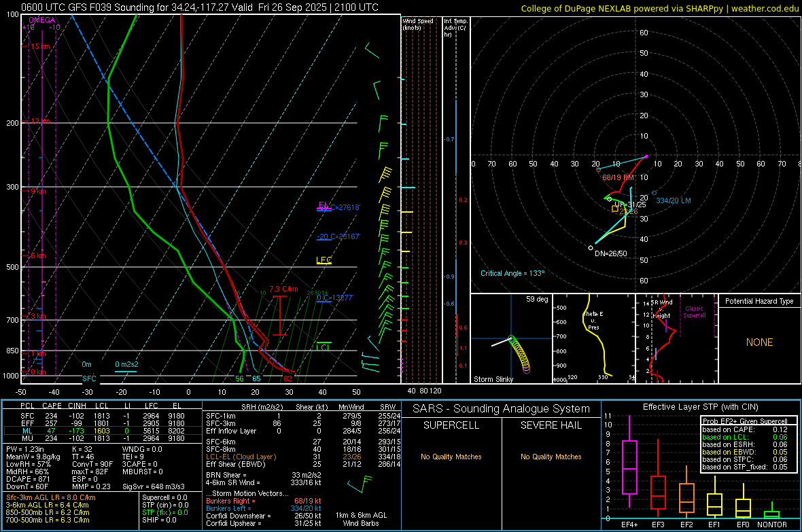Click the green LCL marker on the skew-T
The image size is (802, 532).
point(324,347)
